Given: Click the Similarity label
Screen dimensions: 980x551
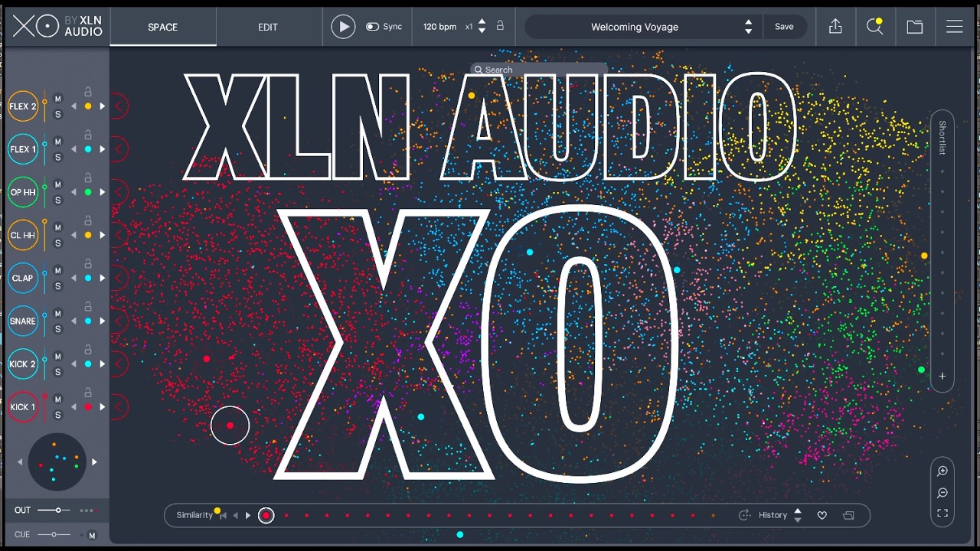Looking at the screenshot, I should (194, 515).
